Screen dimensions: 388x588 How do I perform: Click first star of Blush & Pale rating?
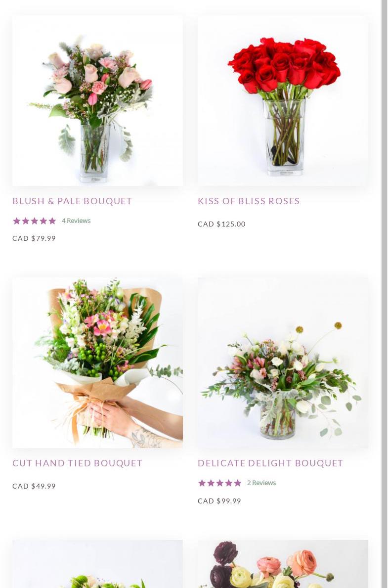coord(16,221)
